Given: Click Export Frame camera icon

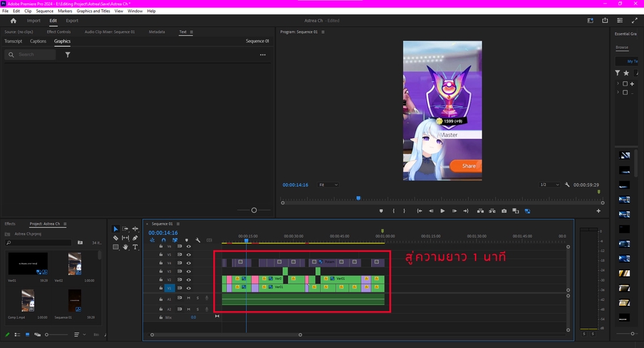Looking at the screenshot, I should [504, 211].
